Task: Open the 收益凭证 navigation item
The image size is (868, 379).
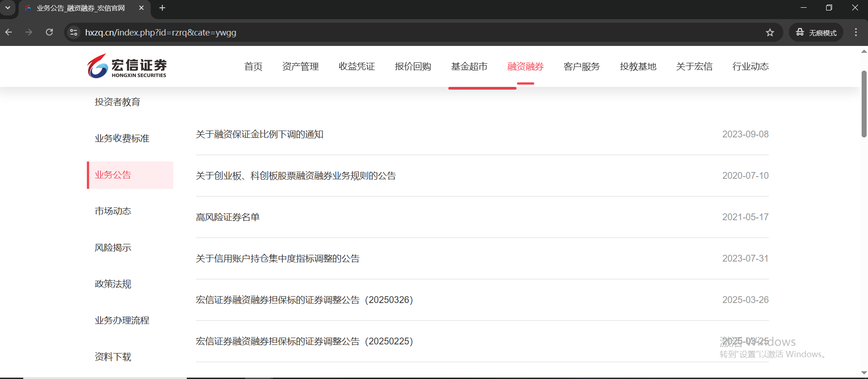Action: coord(356,66)
